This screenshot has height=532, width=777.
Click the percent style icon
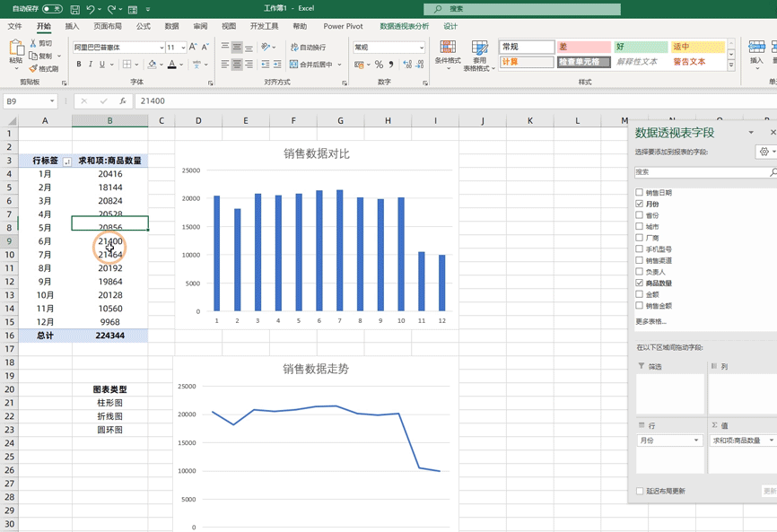point(379,65)
